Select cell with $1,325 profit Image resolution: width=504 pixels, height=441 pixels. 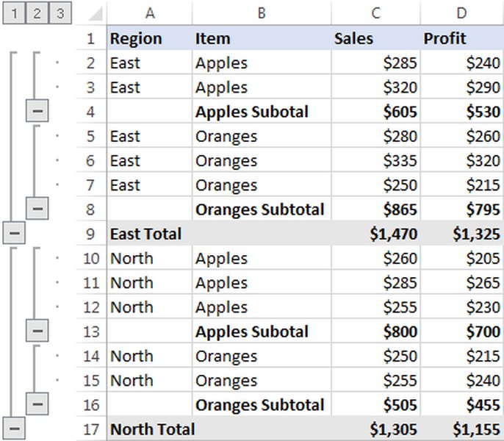click(x=462, y=234)
